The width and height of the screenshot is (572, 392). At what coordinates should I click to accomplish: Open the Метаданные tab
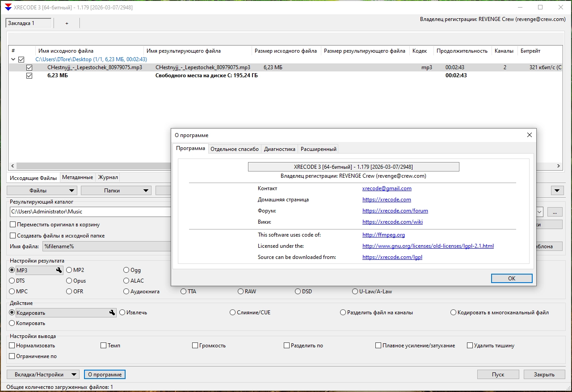tap(78, 177)
